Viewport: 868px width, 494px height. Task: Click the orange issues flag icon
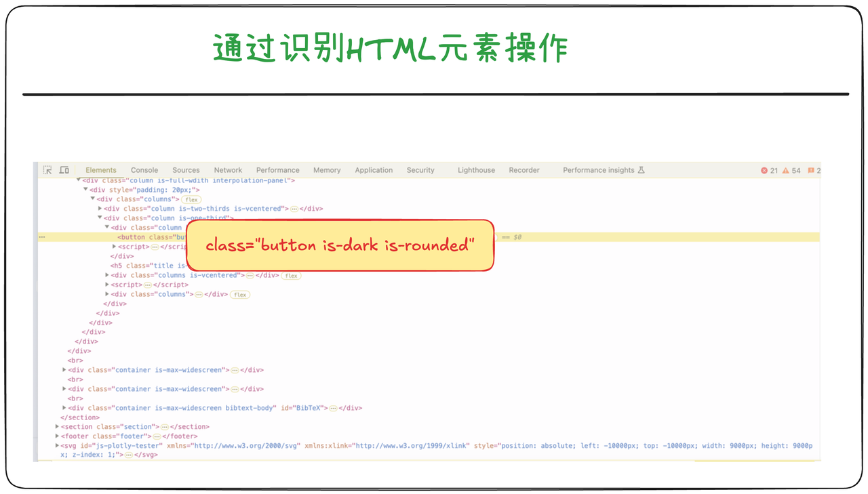(810, 171)
